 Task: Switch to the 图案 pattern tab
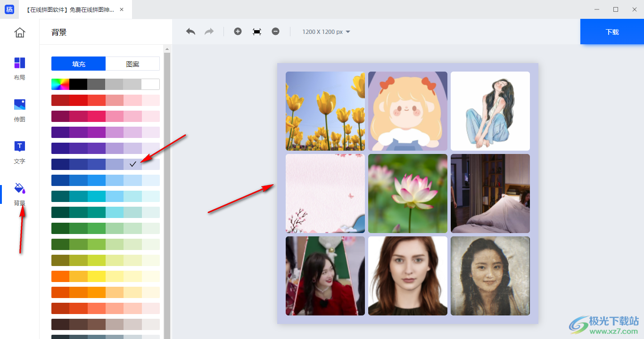[x=133, y=64]
